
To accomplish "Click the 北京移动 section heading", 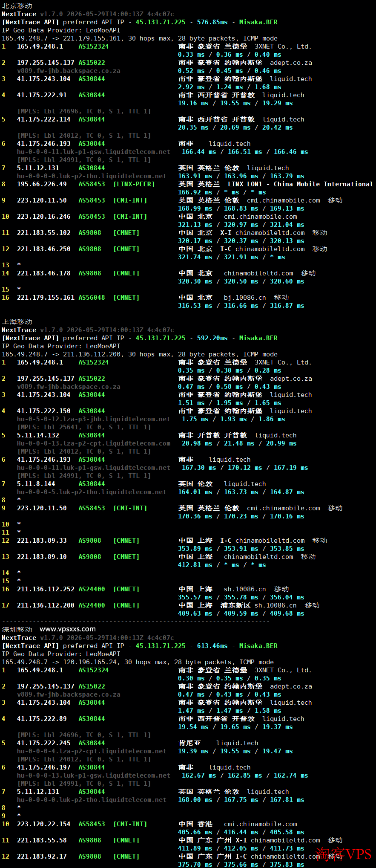I will click(17, 6).
